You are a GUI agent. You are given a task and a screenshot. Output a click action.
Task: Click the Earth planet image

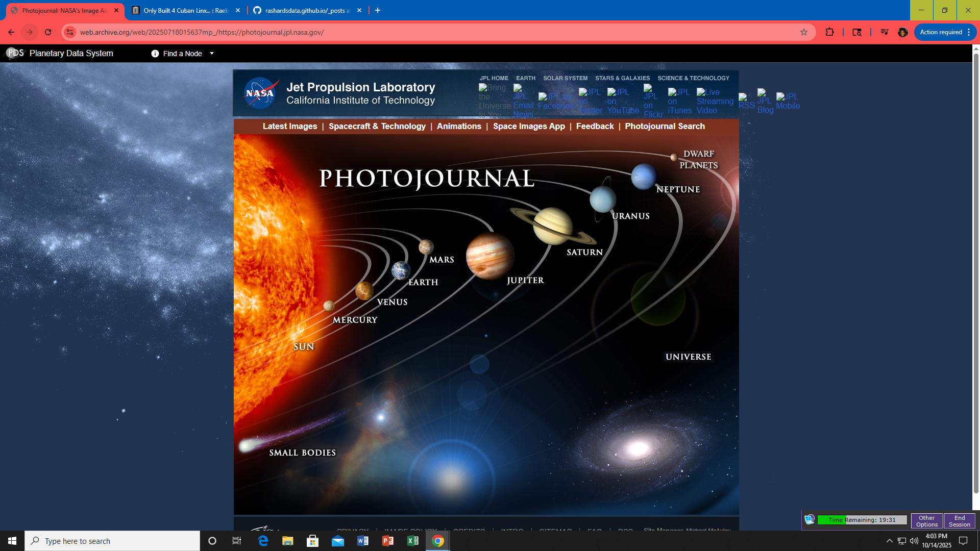coord(401,270)
